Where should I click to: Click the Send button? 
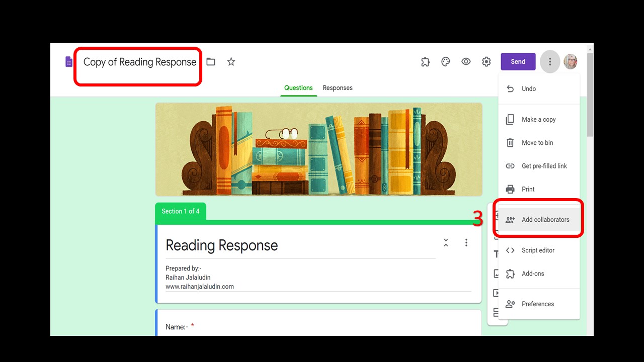[x=518, y=62]
